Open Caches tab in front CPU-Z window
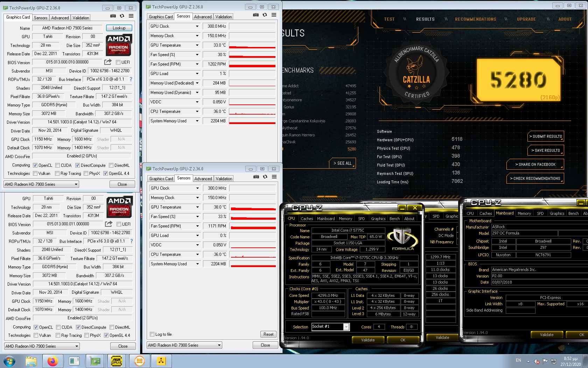Image resolution: width=588 pixels, height=368 pixels. (x=307, y=219)
